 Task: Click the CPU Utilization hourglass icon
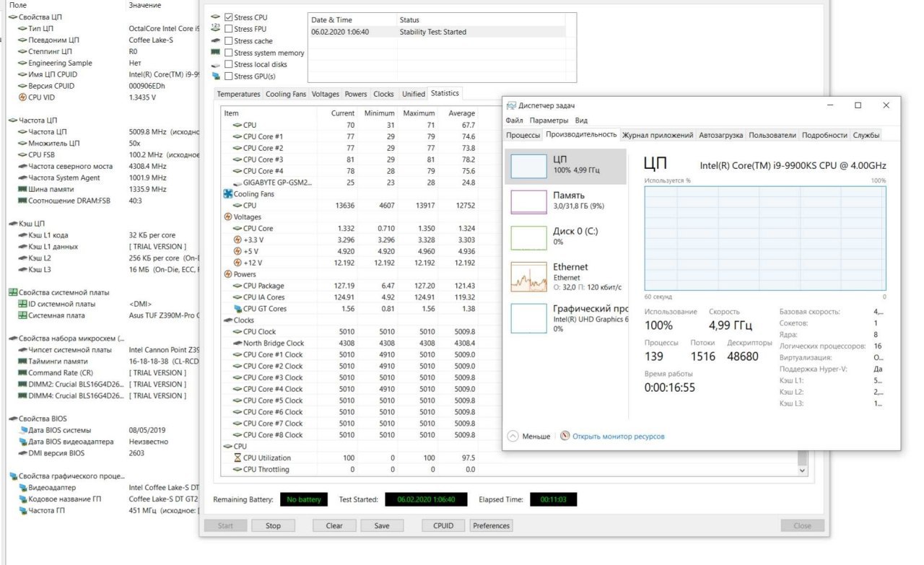(x=237, y=457)
